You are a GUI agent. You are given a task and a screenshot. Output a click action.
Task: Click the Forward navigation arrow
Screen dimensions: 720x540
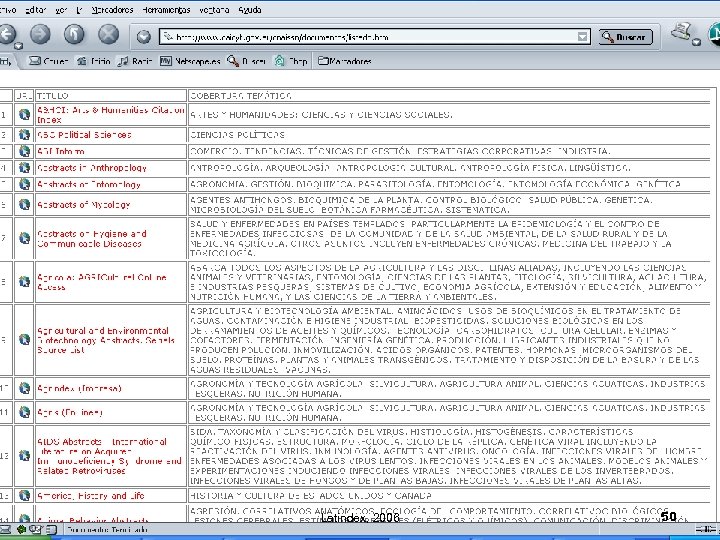click(x=40, y=34)
